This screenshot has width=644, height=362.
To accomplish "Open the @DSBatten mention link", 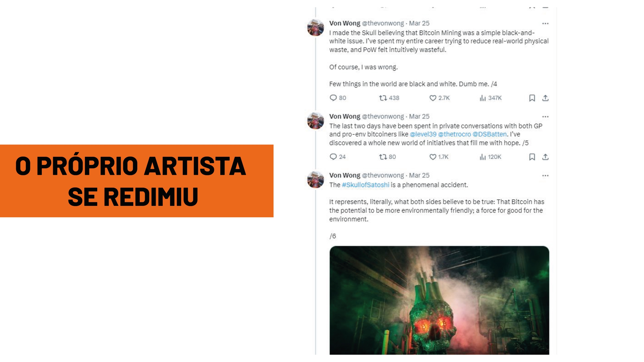I will (x=489, y=134).
